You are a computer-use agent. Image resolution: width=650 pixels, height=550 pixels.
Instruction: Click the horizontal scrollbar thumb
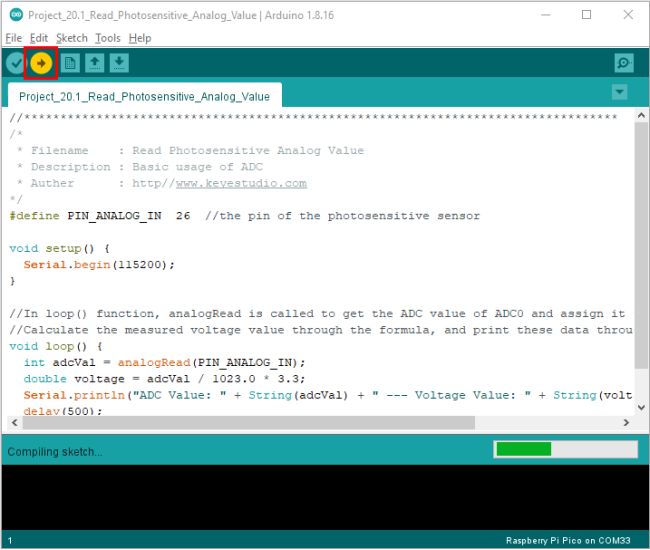tap(249, 422)
